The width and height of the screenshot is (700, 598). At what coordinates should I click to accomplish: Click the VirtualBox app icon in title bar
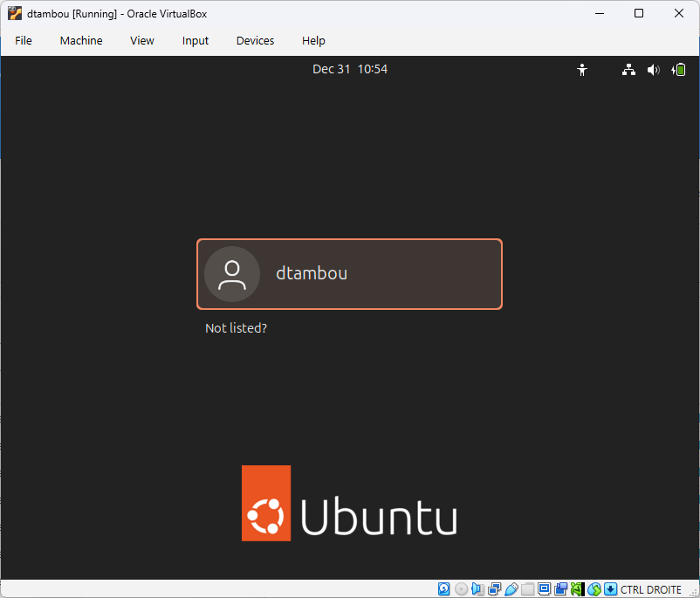tap(15, 14)
